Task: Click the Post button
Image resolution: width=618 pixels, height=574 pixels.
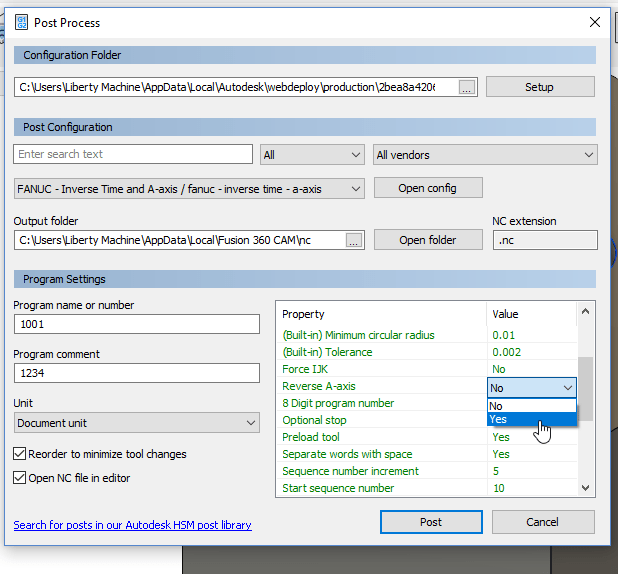Action: tap(431, 522)
